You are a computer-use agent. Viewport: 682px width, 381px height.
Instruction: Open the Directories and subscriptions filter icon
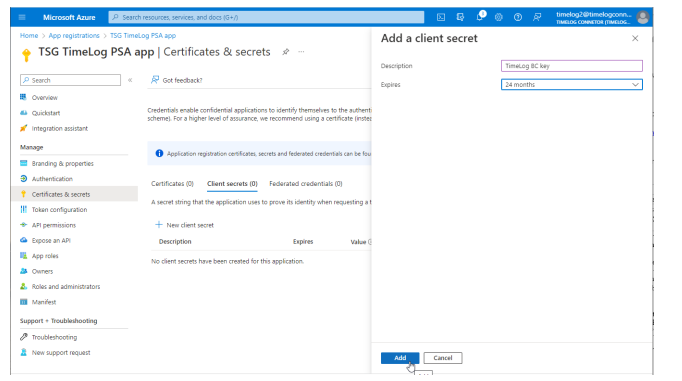coord(460,17)
